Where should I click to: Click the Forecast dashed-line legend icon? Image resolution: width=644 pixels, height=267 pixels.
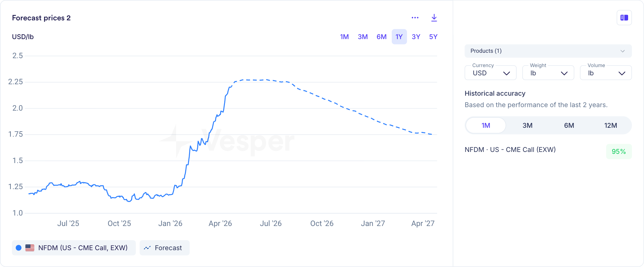pyautogui.click(x=147, y=248)
